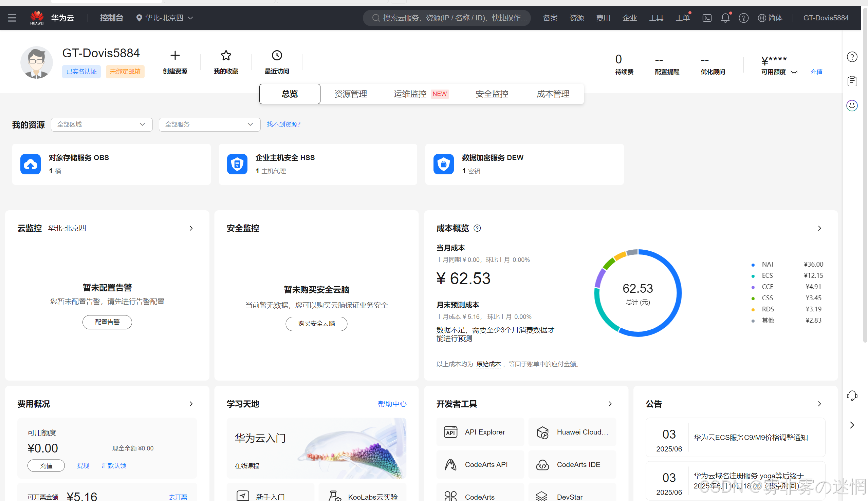
Task: Open the 华为云入门 course banner
Action: tap(316, 448)
